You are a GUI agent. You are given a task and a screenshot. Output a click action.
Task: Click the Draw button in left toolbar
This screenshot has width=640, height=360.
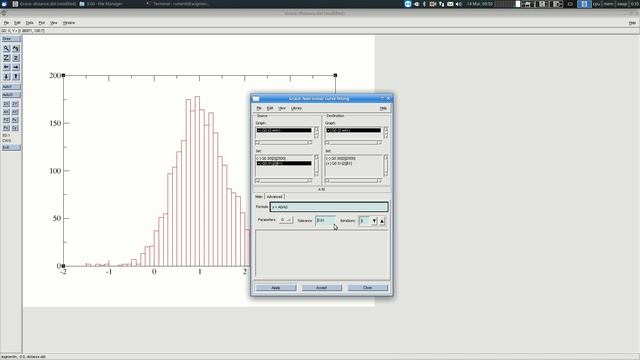click(x=11, y=39)
